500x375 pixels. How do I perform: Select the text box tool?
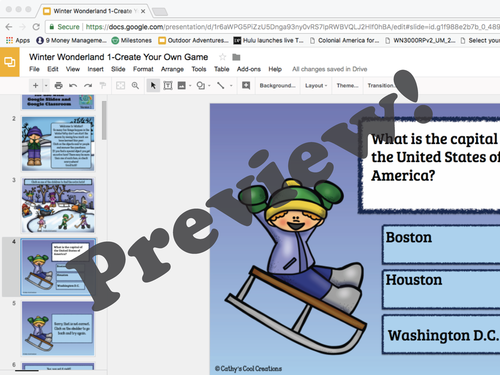[x=168, y=86]
